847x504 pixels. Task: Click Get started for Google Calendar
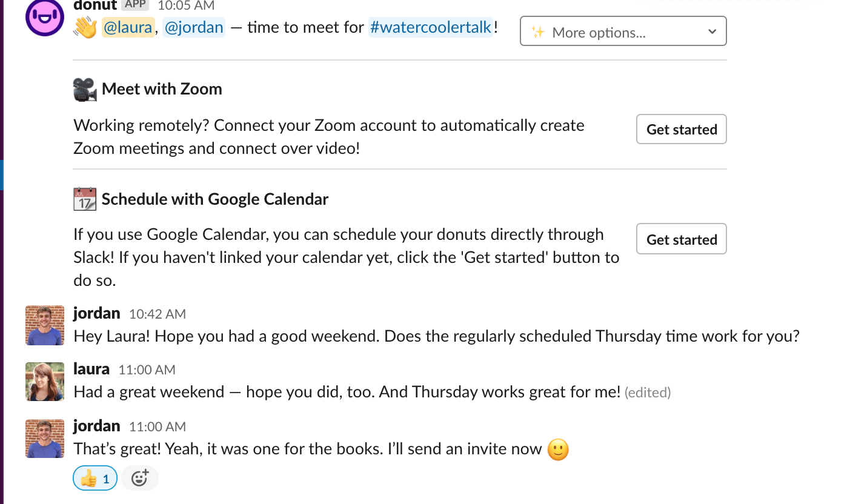(x=682, y=239)
